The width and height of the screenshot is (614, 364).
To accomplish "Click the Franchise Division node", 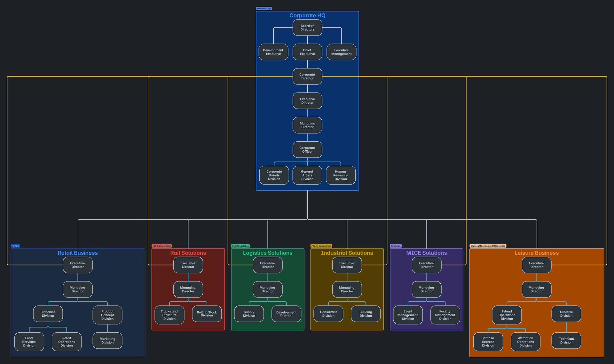I will [x=48, y=314].
